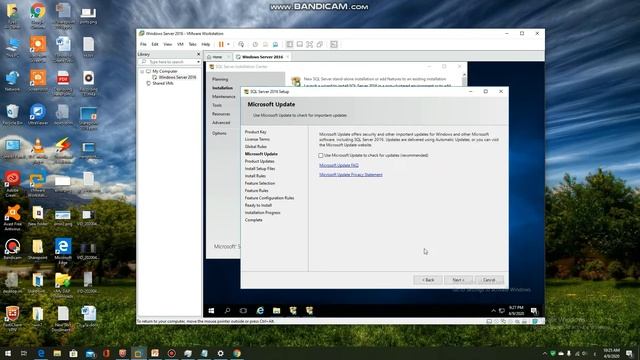Click the Installation Progress setup step
Screen dimensions: 640x360
[x=262, y=213]
